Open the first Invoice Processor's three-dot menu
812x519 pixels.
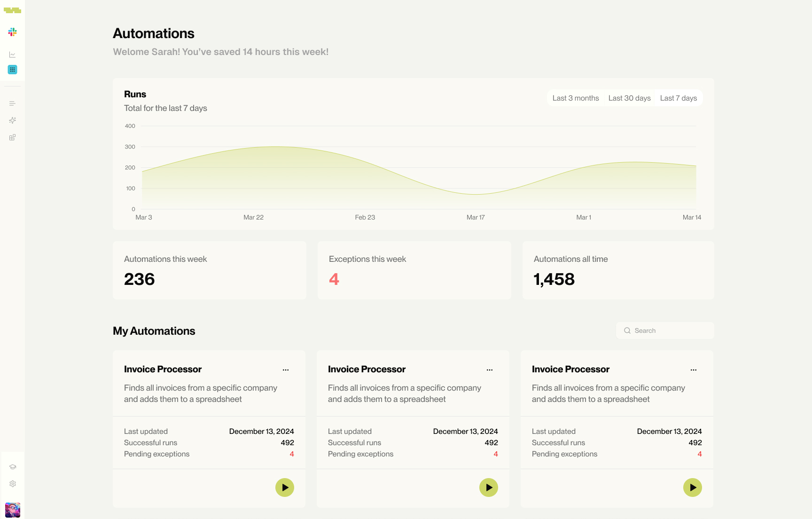point(286,370)
